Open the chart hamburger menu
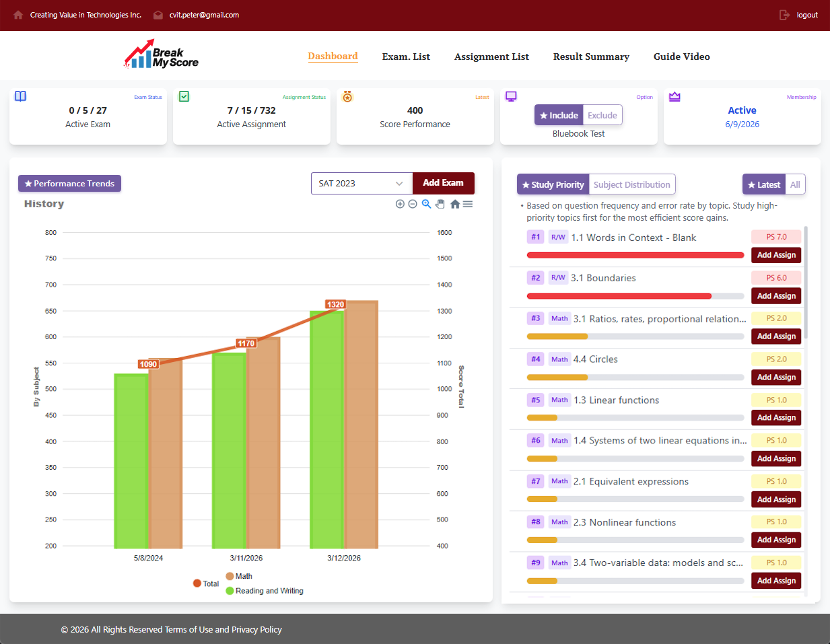 pos(468,203)
